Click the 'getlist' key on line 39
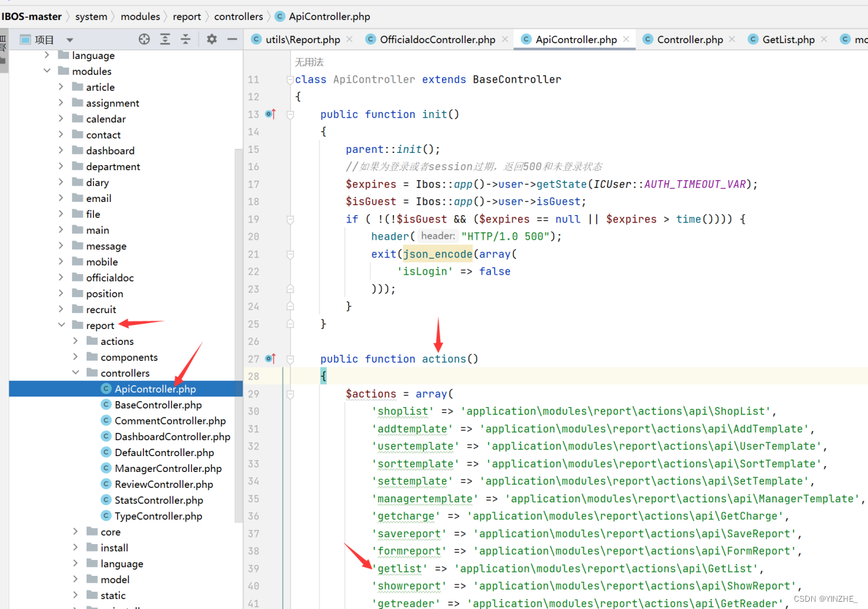The width and height of the screenshot is (868, 609). coord(400,569)
